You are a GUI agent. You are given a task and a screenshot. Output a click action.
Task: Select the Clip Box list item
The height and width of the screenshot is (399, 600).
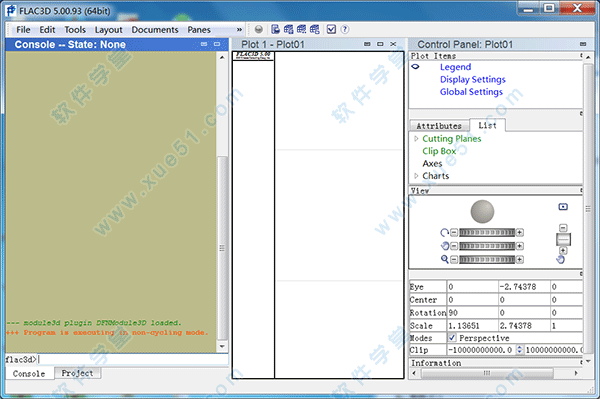pos(439,151)
